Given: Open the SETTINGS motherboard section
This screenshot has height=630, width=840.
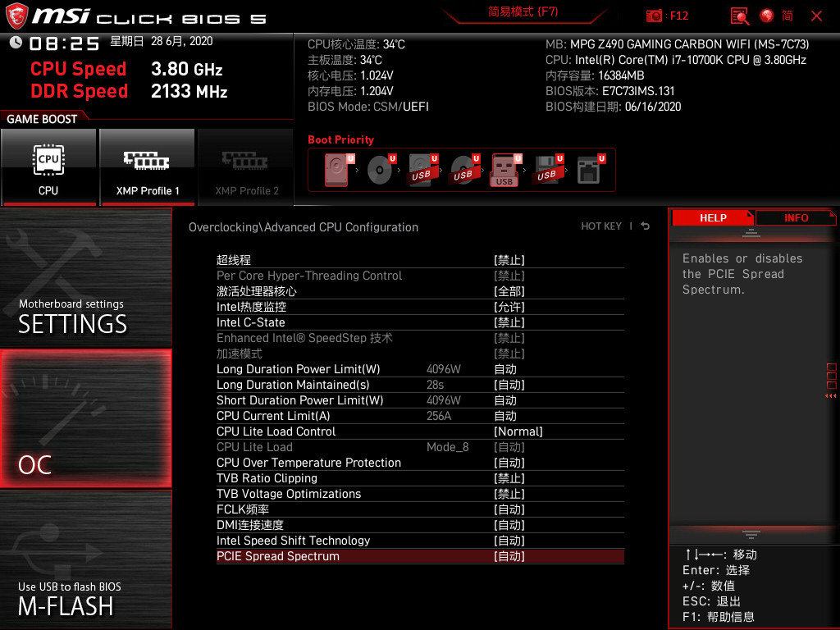Looking at the screenshot, I should click(85, 277).
